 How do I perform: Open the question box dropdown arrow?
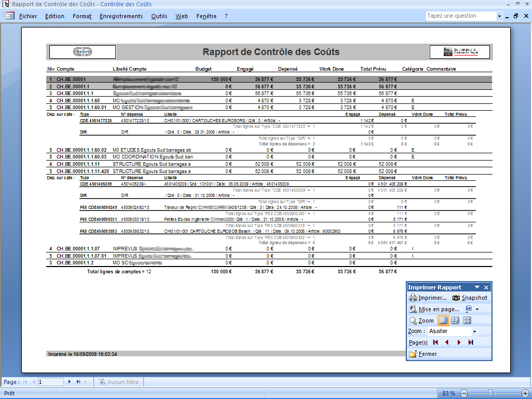(499, 16)
